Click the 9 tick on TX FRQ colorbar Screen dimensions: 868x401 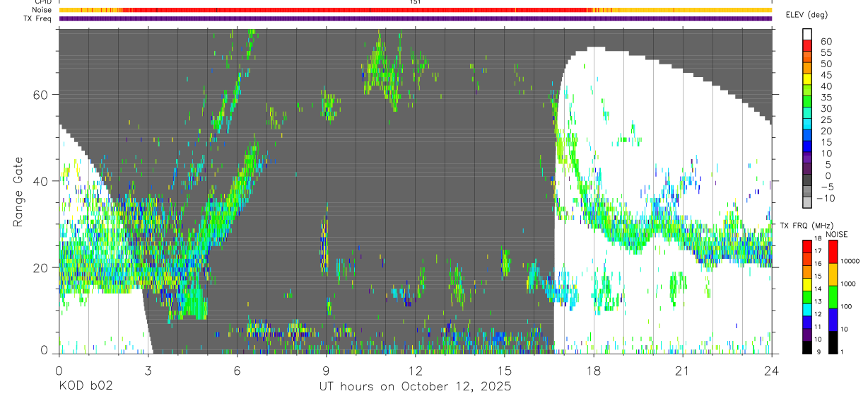(819, 351)
